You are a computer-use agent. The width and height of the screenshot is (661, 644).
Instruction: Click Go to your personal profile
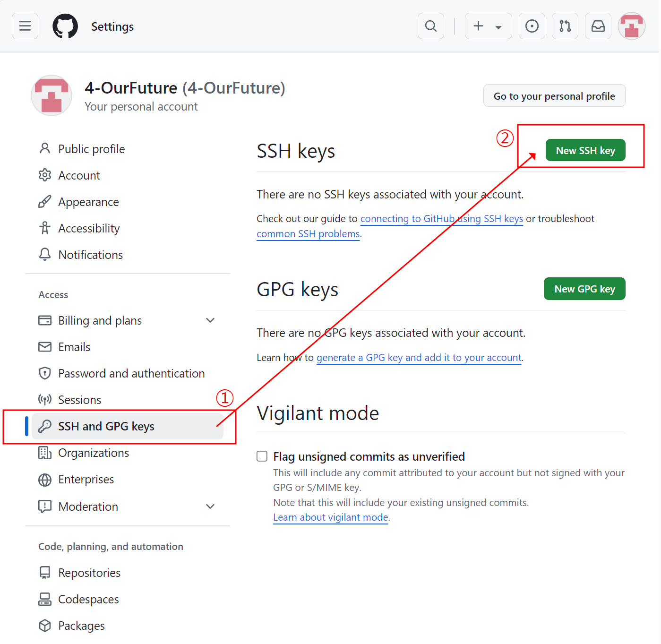tap(554, 96)
